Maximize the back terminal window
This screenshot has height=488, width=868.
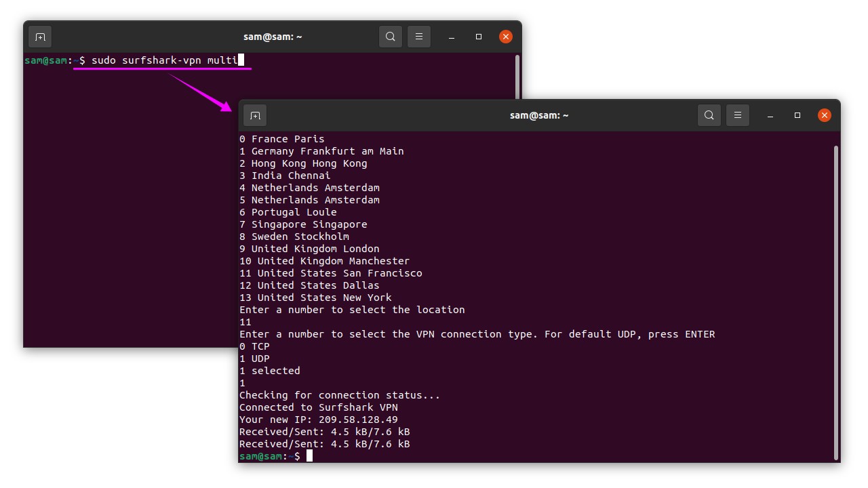479,37
